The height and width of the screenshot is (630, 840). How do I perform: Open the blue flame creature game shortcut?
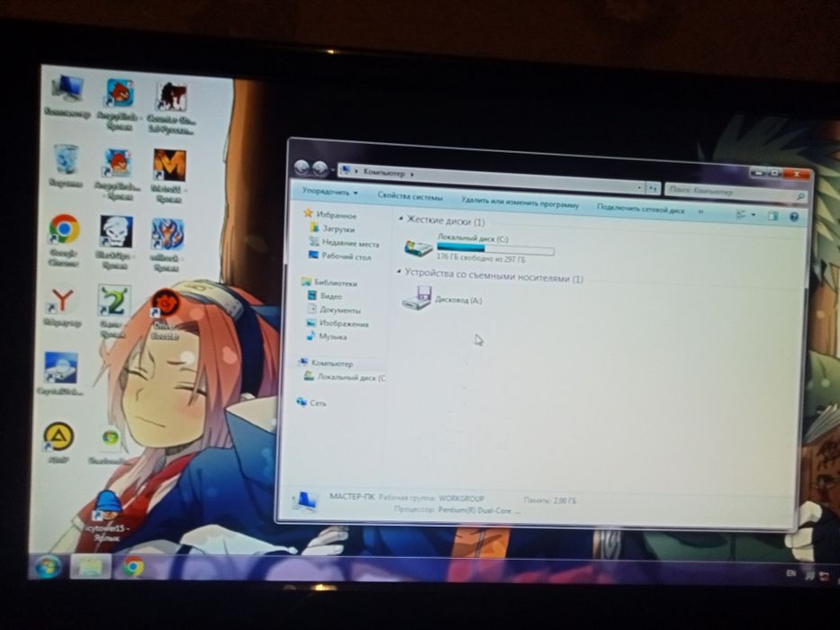click(x=167, y=245)
